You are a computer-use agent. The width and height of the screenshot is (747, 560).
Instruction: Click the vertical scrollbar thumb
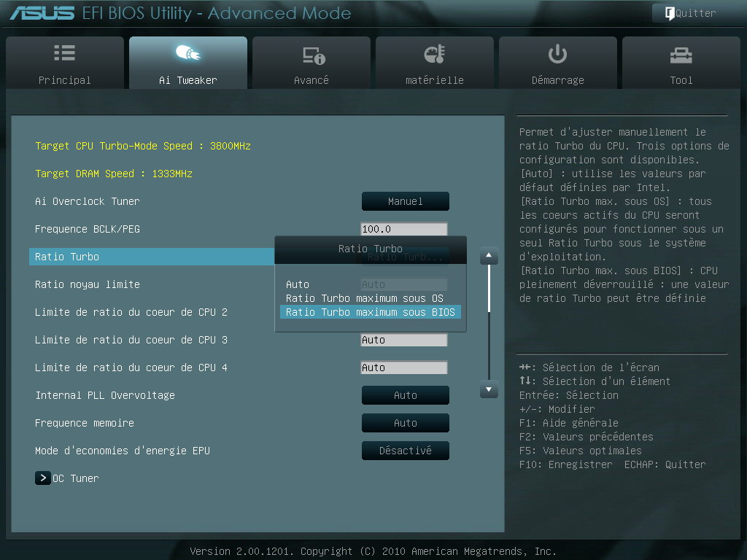tap(489, 289)
